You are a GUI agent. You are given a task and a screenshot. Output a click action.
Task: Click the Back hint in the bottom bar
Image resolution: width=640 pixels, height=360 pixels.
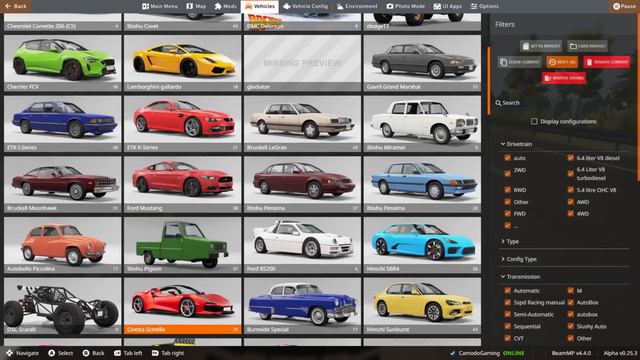pyautogui.click(x=93, y=353)
